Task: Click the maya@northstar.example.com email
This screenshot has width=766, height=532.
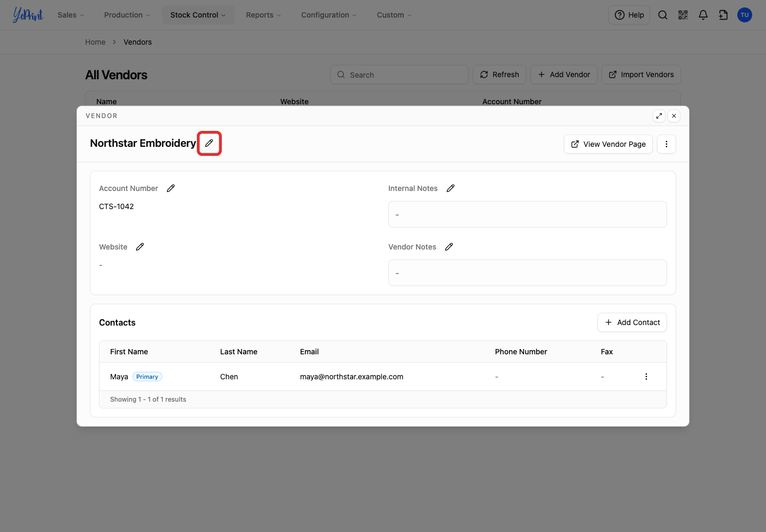Action: pyautogui.click(x=352, y=377)
